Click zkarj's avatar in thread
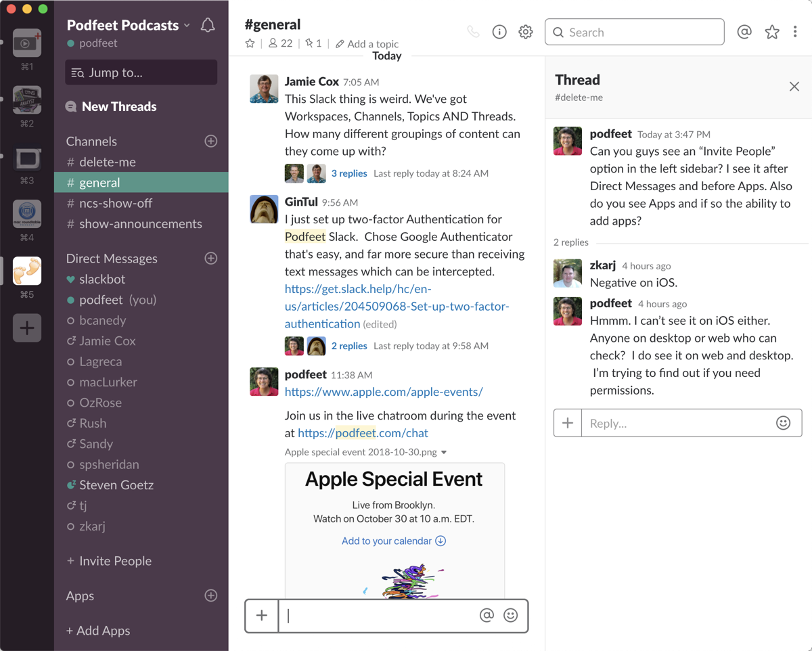Viewport: 812px width, 651px height. tap(568, 273)
